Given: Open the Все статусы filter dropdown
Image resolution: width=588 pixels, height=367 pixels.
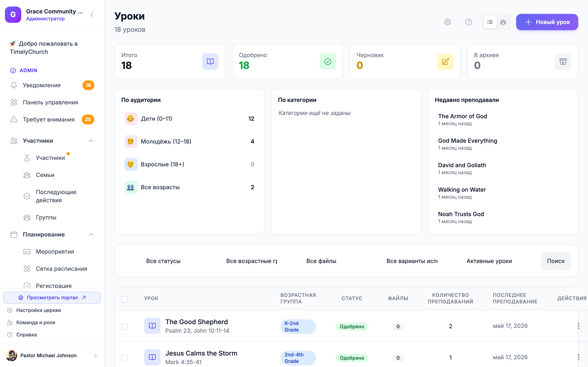Looking at the screenshot, I should point(163,261).
